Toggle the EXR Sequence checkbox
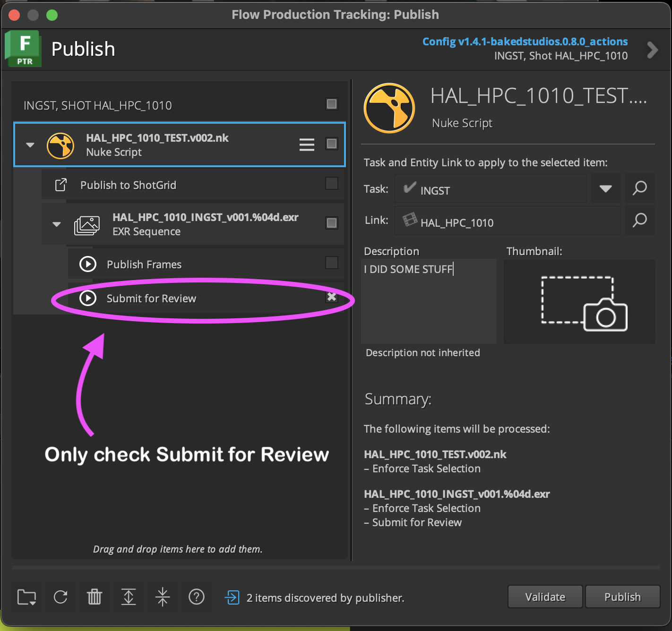This screenshot has height=631, width=672. pos(332,222)
